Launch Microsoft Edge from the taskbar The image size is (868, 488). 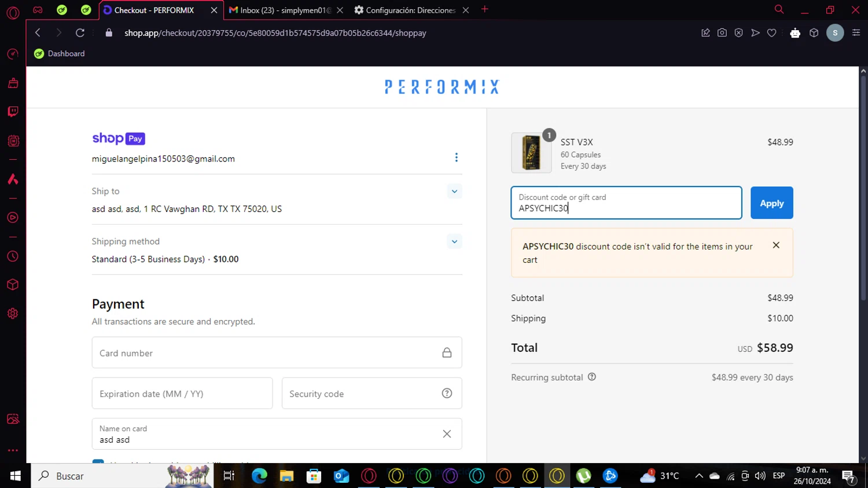click(259, 476)
